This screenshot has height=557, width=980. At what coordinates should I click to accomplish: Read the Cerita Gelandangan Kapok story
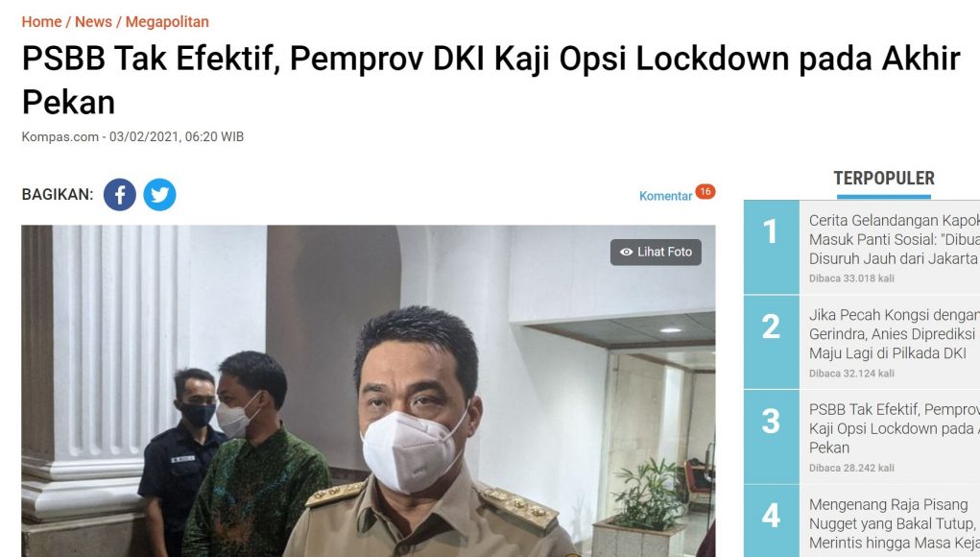click(x=894, y=239)
